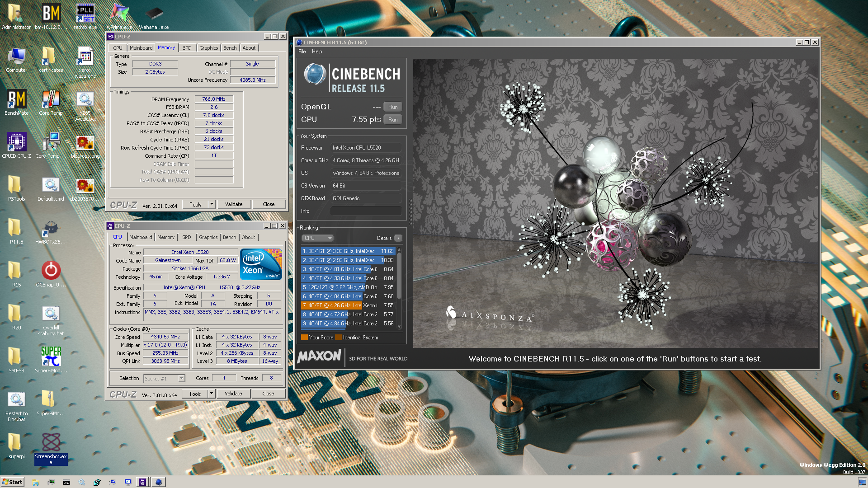Image resolution: width=868 pixels, height=488 pixels.
Task: Click the Cinebench ranking list scrollbar
Action: [x=399, y=287]
